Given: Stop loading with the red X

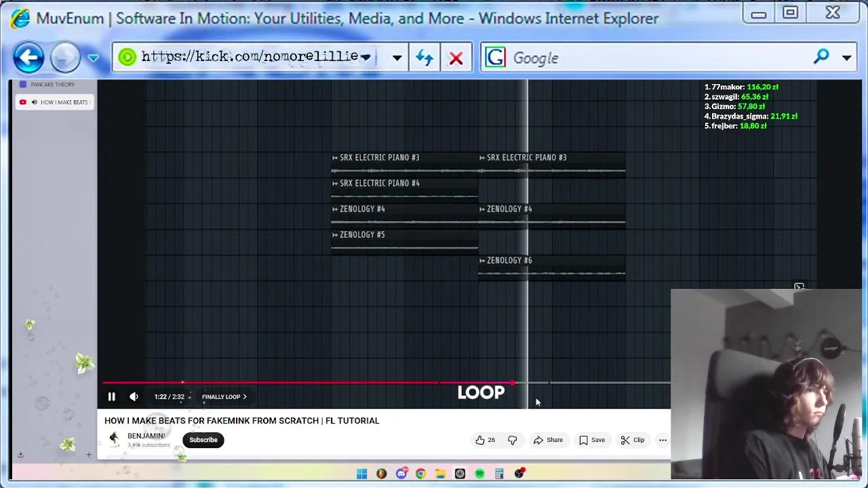Looking at the screenshot, I should point(456,58).
